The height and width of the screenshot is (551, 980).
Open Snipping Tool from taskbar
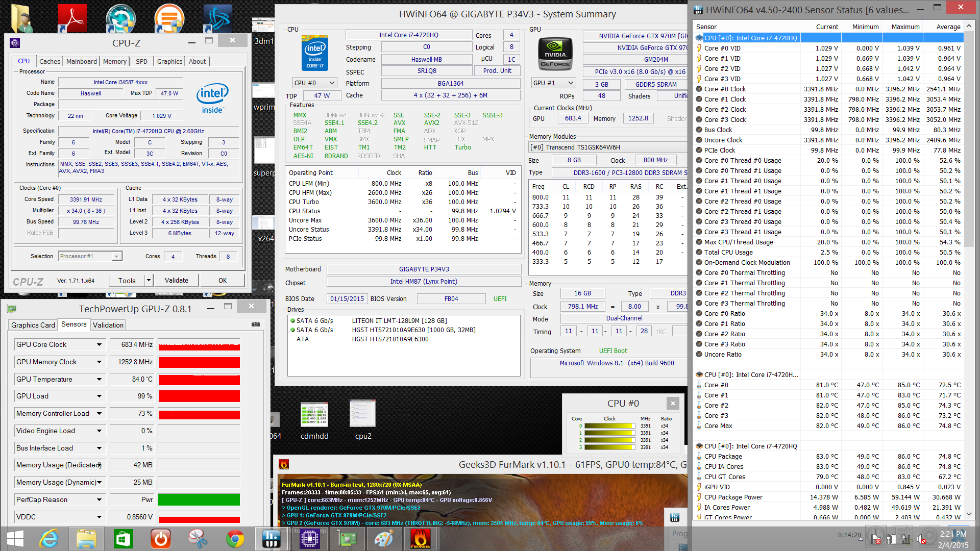coord(198,539)
